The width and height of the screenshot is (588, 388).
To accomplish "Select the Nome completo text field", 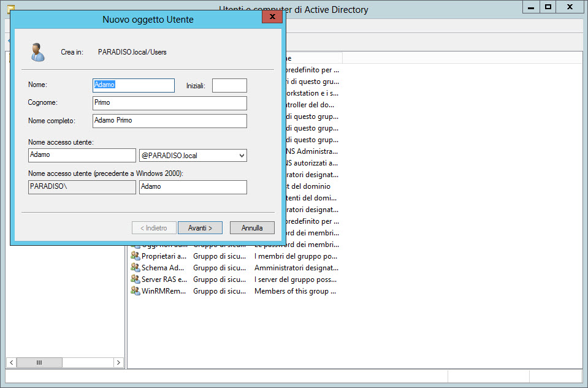I will (x=169, y=121).
